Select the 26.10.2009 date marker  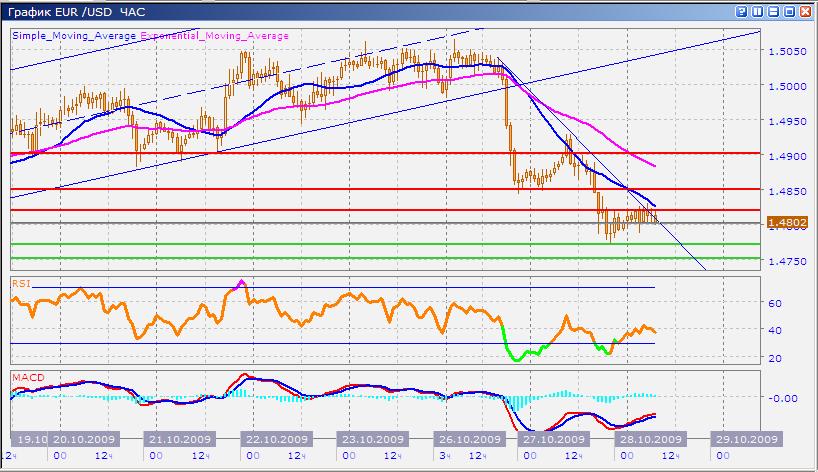[x=468, y=439]
